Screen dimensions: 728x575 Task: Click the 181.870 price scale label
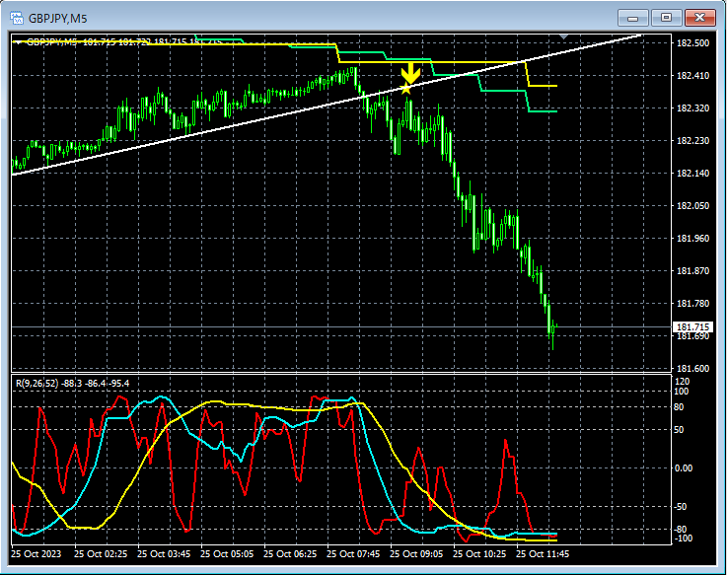[693, 270]
